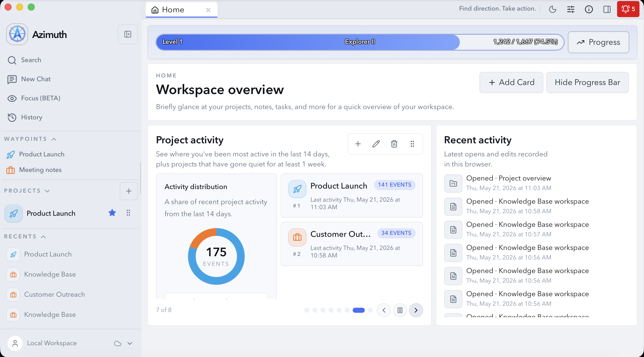Click the Level 1 progress bar

click(360, 42)
